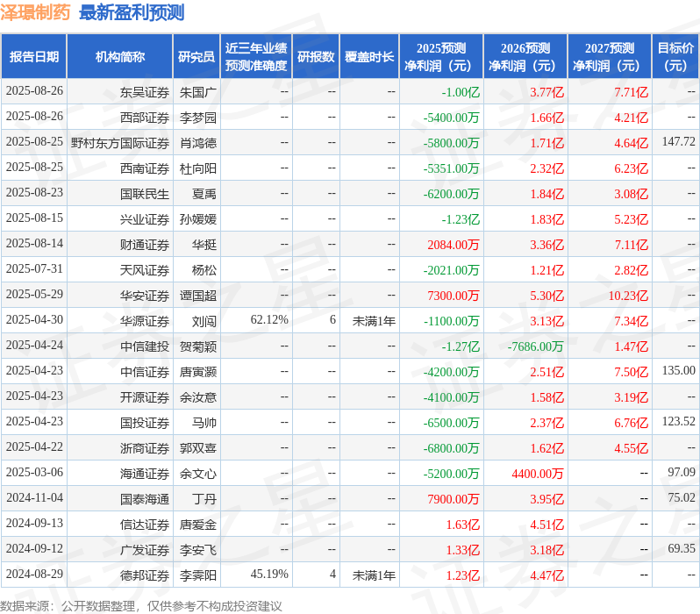Select the 中信建投 institution cell
The width and height of the screenshot is (700, 614).
119,346
